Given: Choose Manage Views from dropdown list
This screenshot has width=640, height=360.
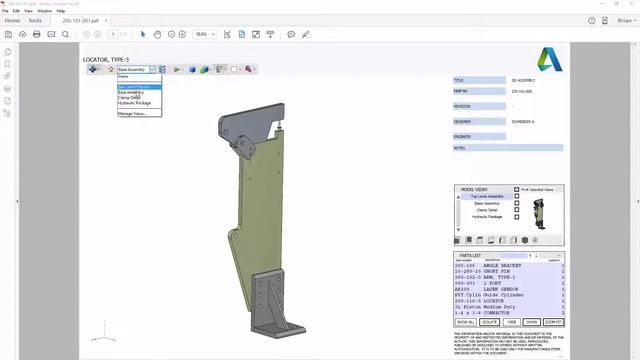Looking at the screenshot, I should pyautogui.click(x=139, y=113).
